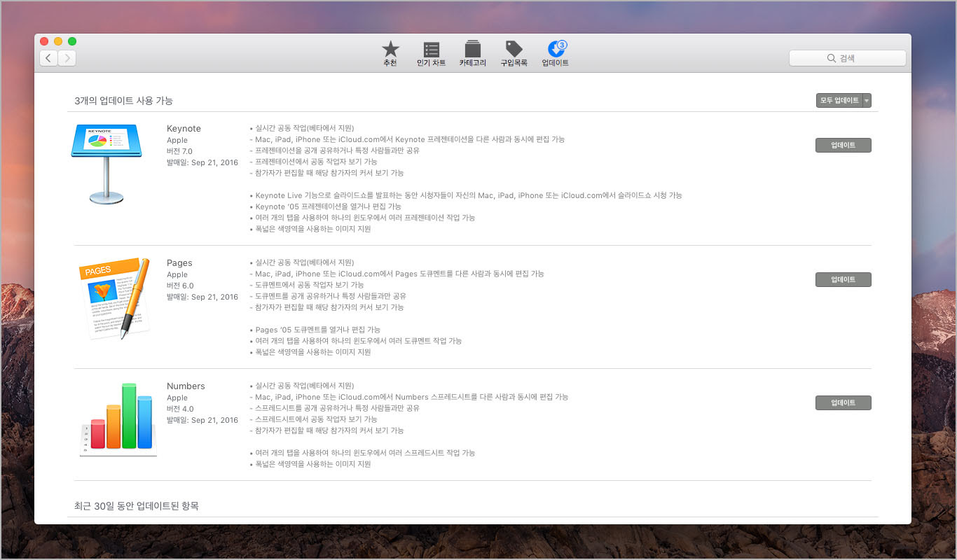Click the Keynote app icon

pos(106,163)
